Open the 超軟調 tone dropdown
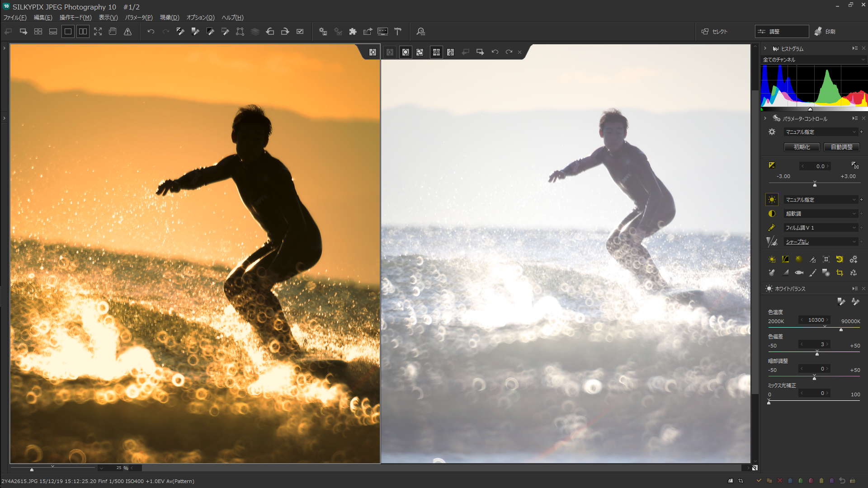Screen dimensions: 868x488 (x=821, y=214)
